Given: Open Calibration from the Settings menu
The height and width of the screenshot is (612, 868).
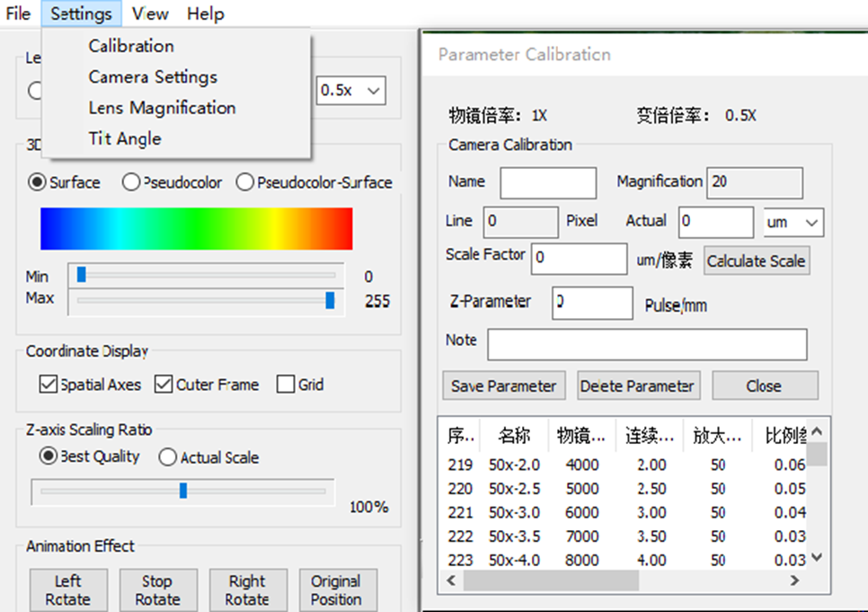Looking at the screenshot, I should [x=131, y=46].
